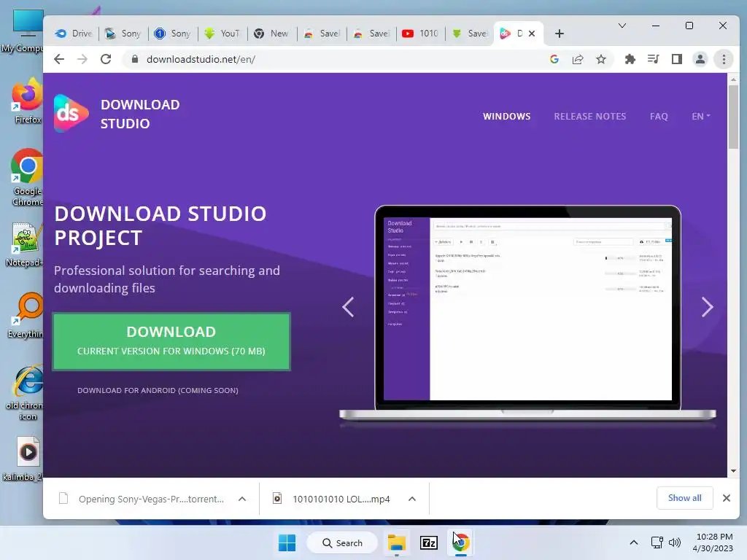Screen dimensions: 747x560
Task: Open Chrome three-dot menu
Action: tap(724, 59)
